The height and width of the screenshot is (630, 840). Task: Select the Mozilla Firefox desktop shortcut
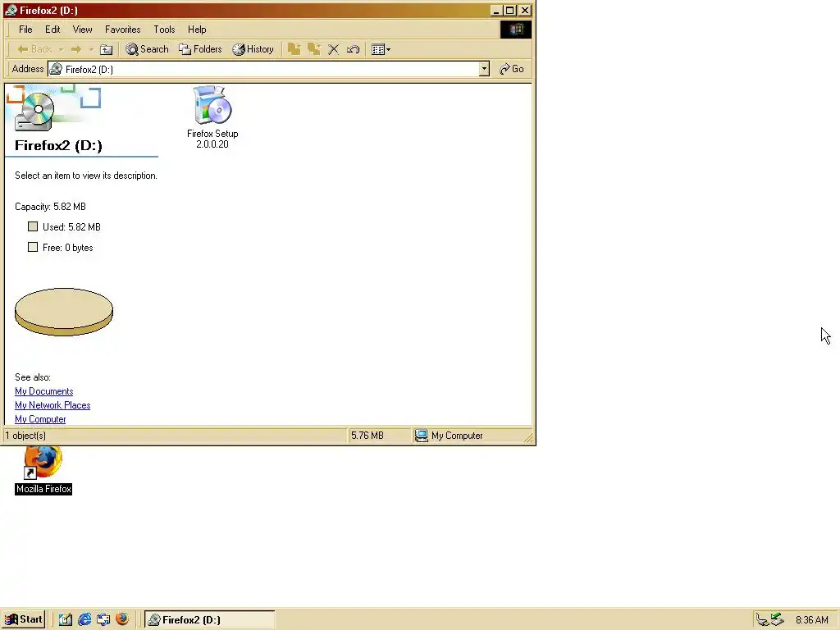click(x=43, y=470)
